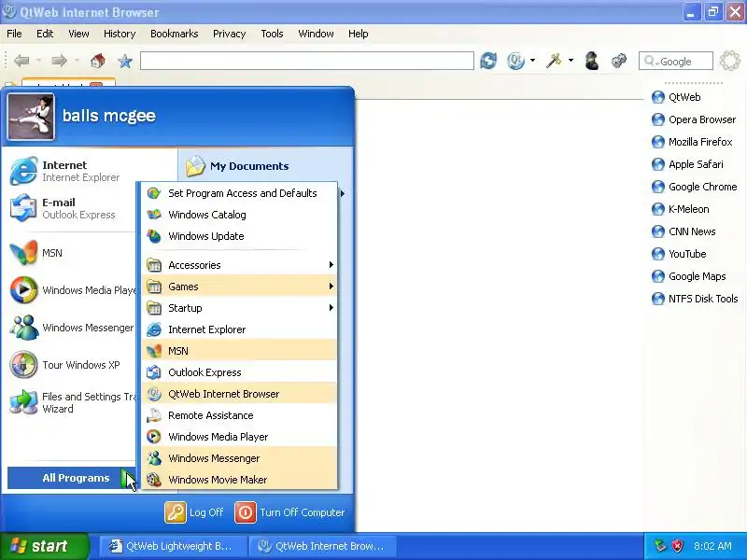The height and width of the screenshot is (560, 747).
Task: Click the private browsing figure icon
Action: tap(591, 61)
